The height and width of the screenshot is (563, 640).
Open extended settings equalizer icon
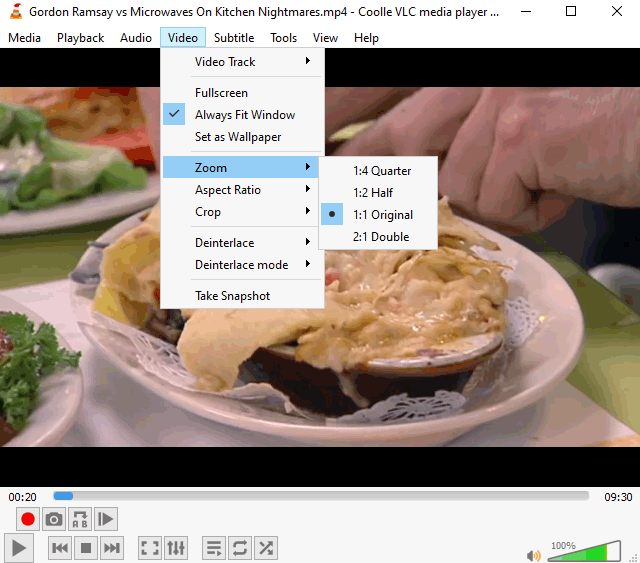pos(176,548)
